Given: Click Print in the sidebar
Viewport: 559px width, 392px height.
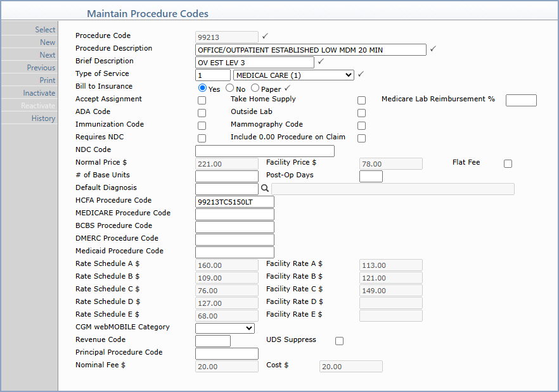Looking at the screenshot, I should coord(48,80).
